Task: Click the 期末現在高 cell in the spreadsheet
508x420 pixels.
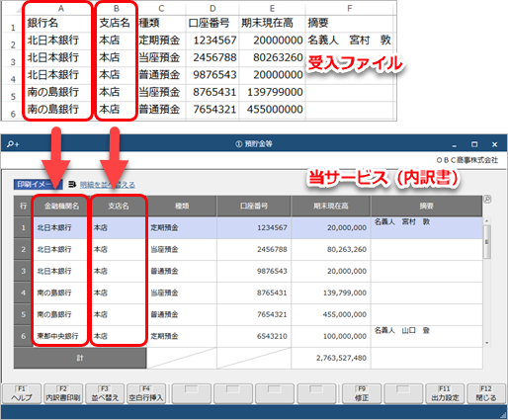Action: tap(273, 23)
